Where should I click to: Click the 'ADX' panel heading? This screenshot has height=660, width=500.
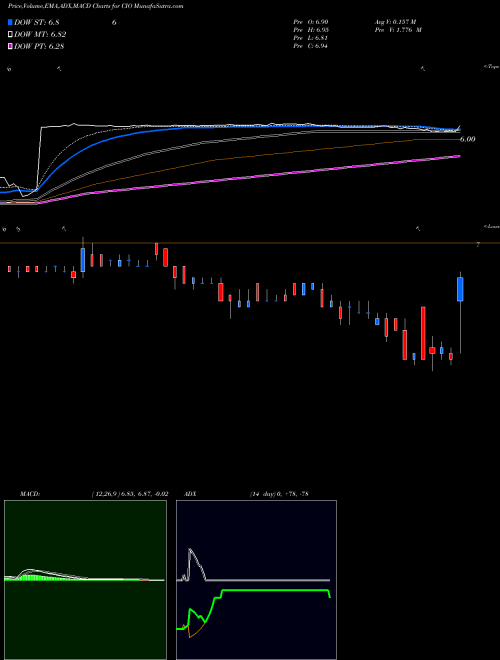190,494
